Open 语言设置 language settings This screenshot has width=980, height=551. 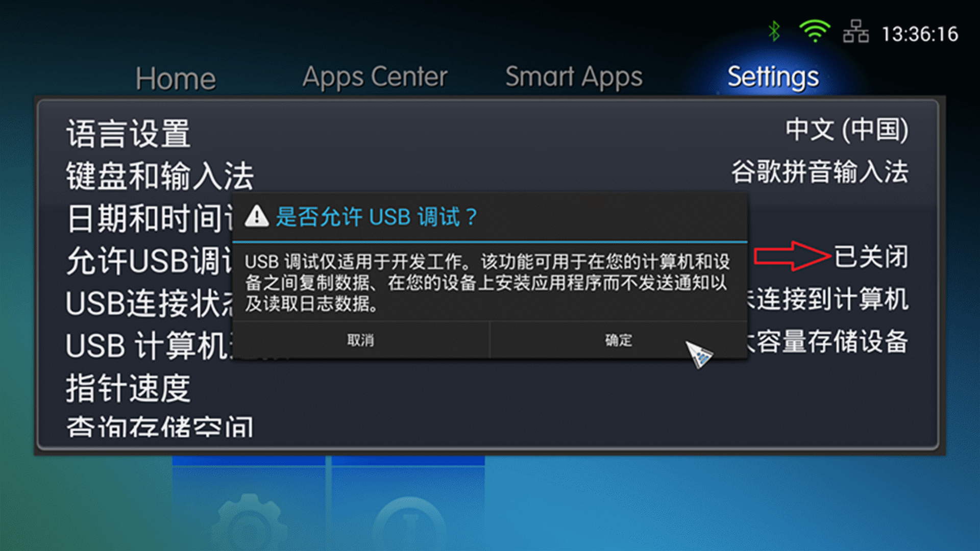(128, 134)
